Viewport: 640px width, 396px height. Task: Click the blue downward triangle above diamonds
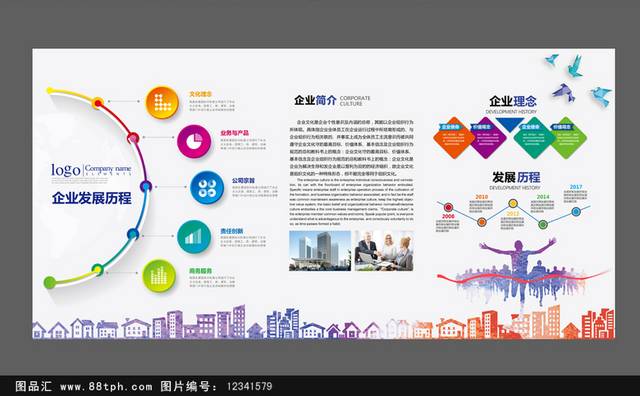tap(509, 125)
